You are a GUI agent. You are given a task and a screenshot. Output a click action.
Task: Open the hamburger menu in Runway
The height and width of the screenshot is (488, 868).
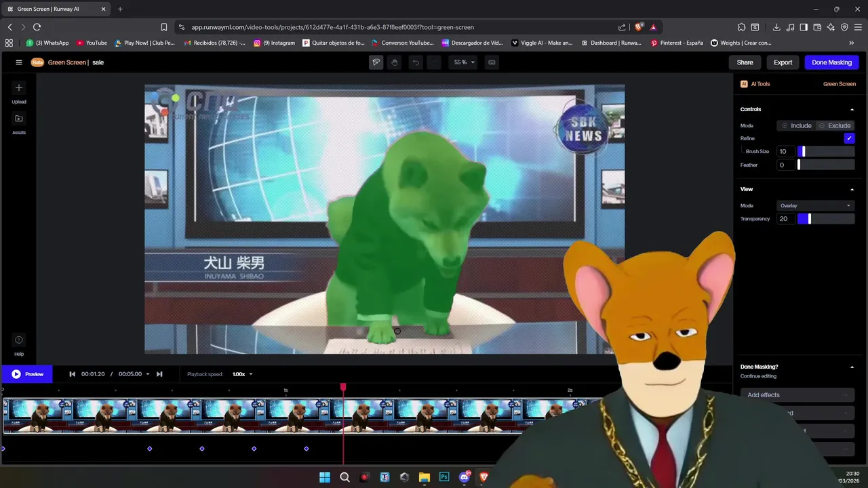click(x=19, y=62)
